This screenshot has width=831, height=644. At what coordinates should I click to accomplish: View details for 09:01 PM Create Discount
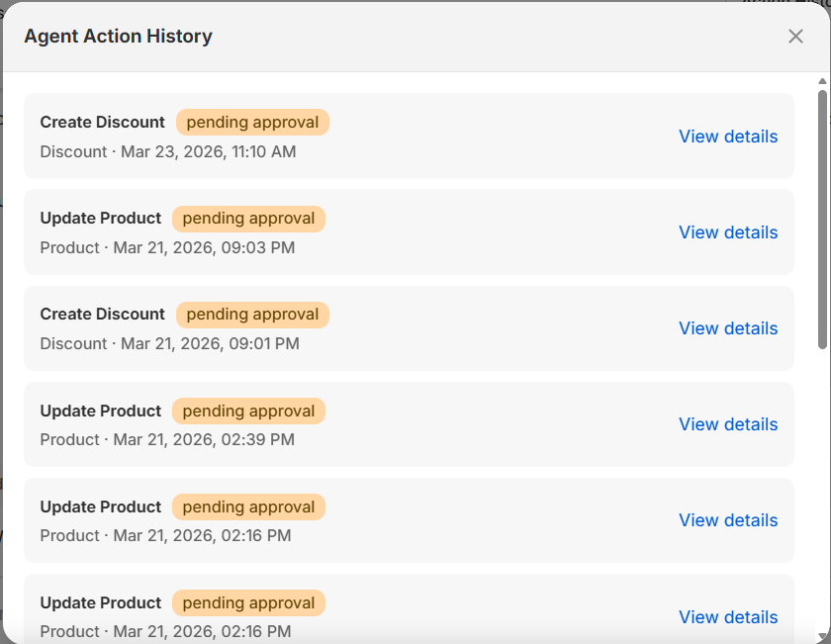coord(728,328)
